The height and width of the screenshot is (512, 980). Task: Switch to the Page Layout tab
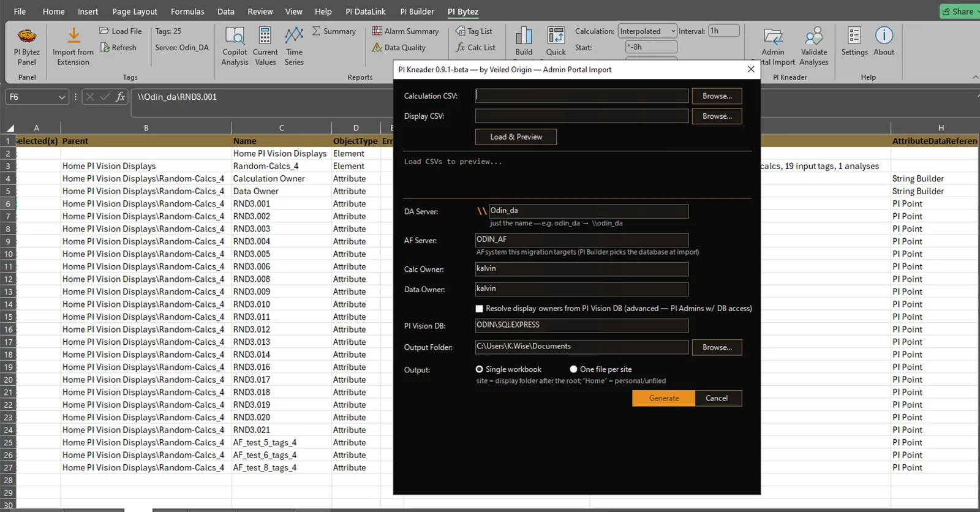pos(135,11)
